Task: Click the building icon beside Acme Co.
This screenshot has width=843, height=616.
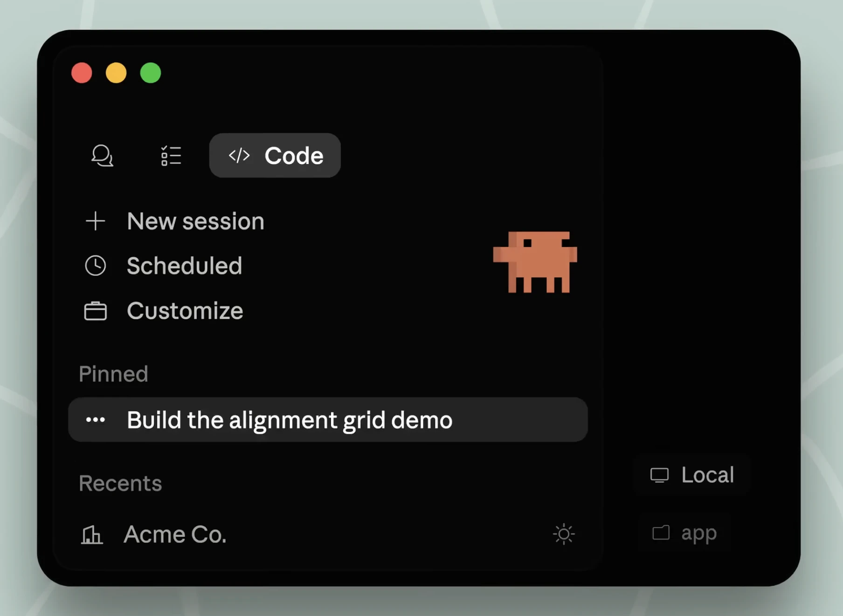Action: (92, 534)
